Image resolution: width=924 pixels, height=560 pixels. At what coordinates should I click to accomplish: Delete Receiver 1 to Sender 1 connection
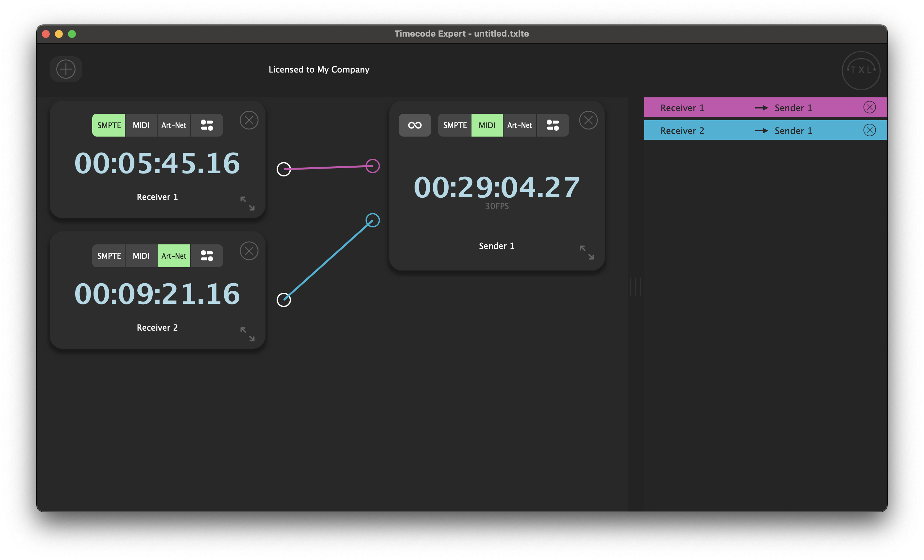pyautogui.click(x=869, y=107)
